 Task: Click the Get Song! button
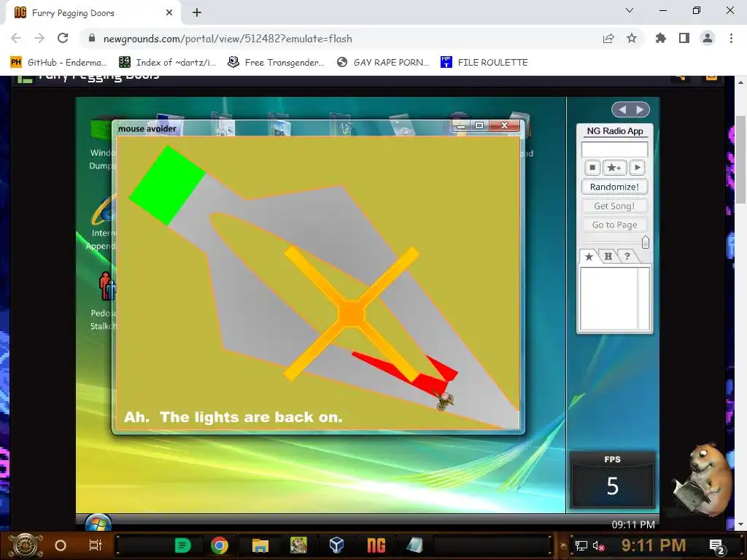tap(614, 206)
